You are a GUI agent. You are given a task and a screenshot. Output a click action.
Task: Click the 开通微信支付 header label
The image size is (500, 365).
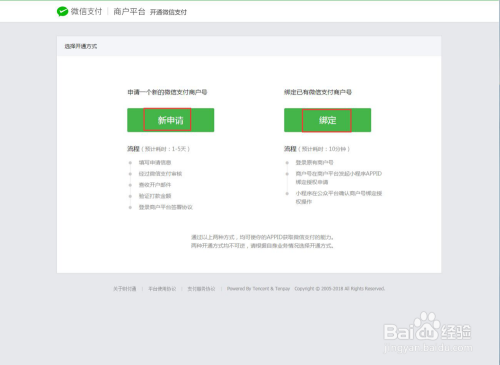(x=168, y=12)
